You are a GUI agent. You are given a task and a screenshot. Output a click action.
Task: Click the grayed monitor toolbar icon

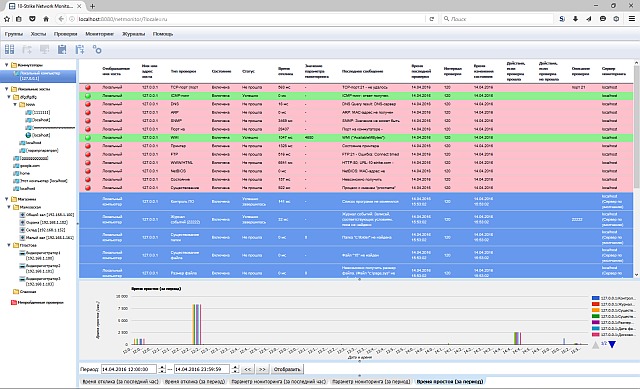(x=44, y=49)
